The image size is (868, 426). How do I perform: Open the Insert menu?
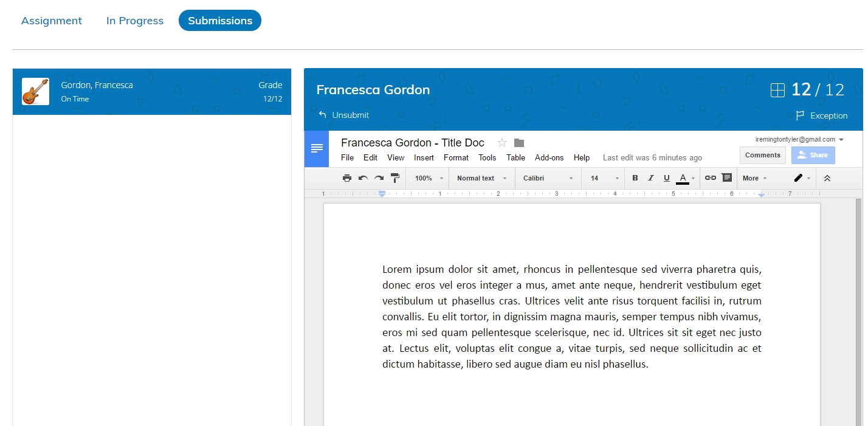coord(424,157)
